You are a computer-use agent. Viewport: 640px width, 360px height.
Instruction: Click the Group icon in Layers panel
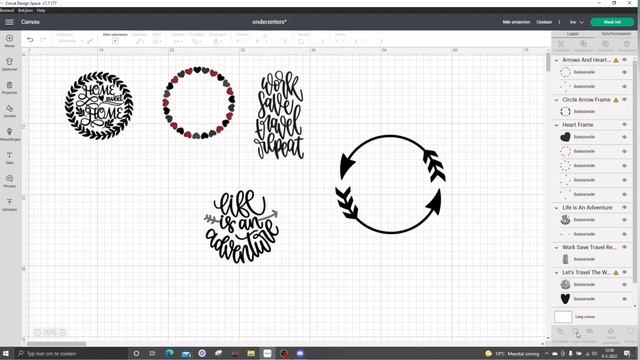561,45
